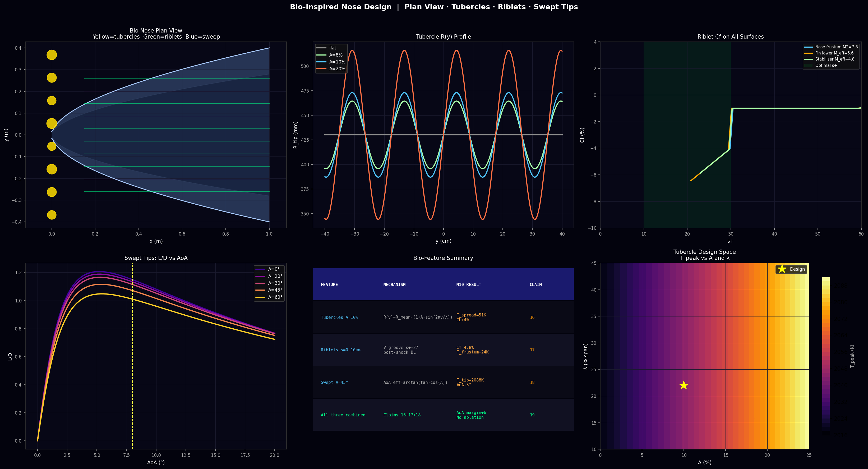Click the M10 RESULT column header
868x469 pixels.
point(469,285)
